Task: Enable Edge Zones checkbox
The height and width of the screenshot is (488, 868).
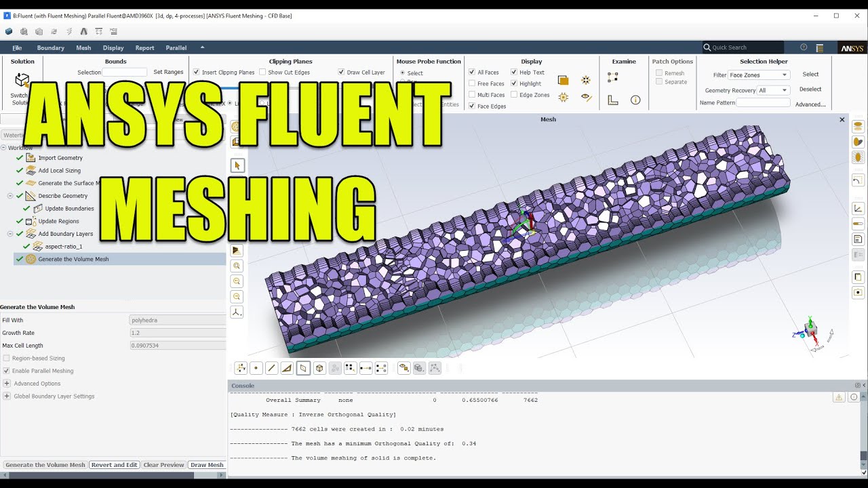Action: coord(514,95)
